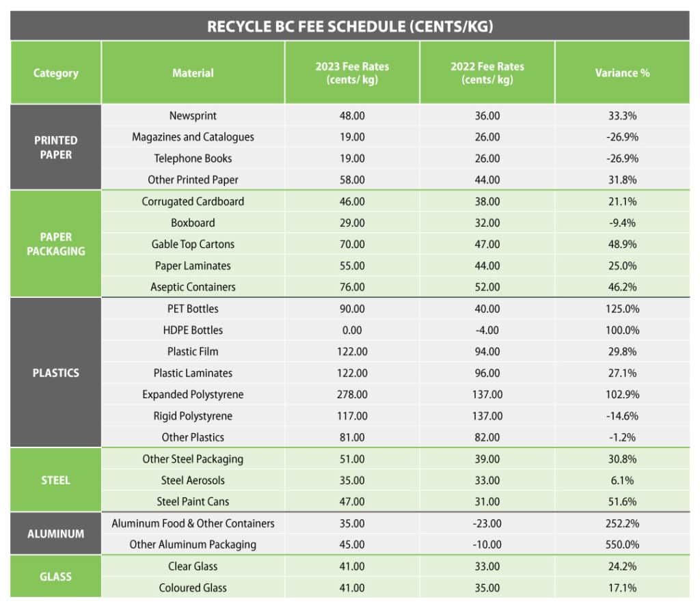Select the Material column header

pos(193,72)
